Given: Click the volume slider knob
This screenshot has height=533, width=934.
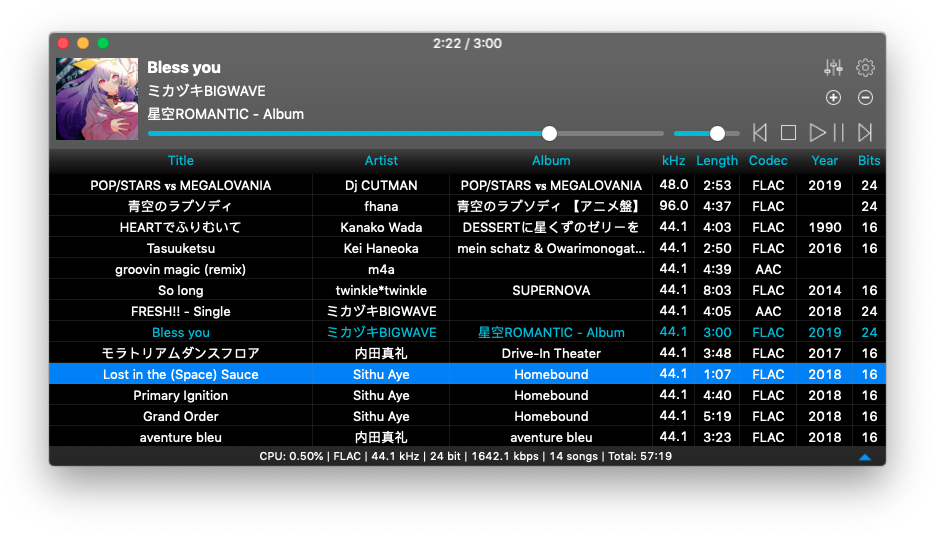Looking at the screenshot, I should click(x=717, y=133).
